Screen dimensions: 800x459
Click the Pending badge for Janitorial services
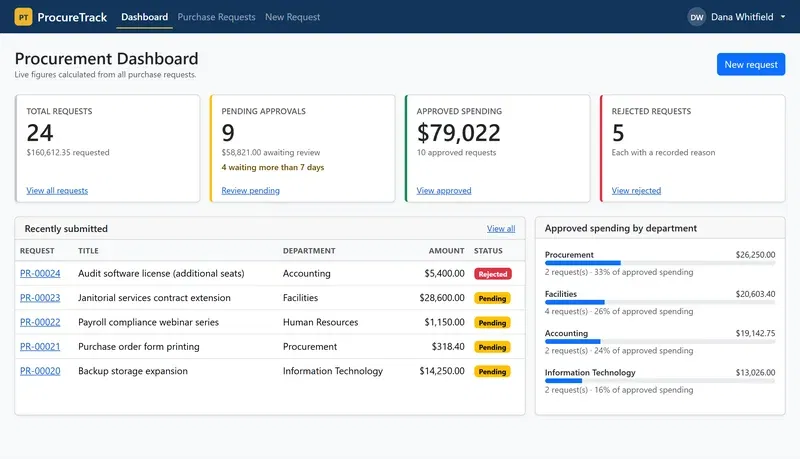pyautogui.click(x=492, y=298)
